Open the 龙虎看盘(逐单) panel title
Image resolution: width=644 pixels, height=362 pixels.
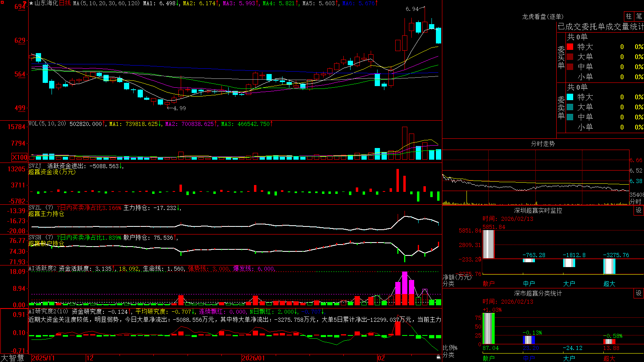[543, 16]
